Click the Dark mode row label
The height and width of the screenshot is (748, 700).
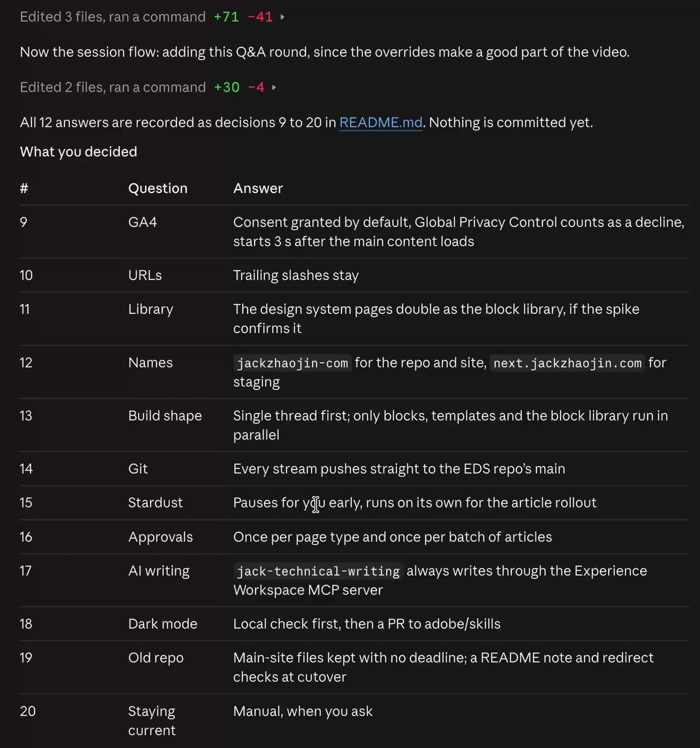coord(162,624)
